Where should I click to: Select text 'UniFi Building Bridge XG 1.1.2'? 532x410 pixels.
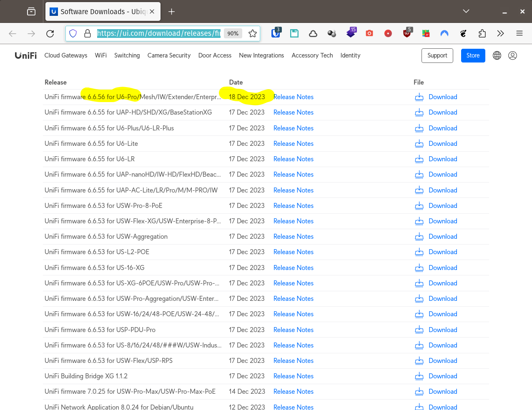tap(86, 376)
